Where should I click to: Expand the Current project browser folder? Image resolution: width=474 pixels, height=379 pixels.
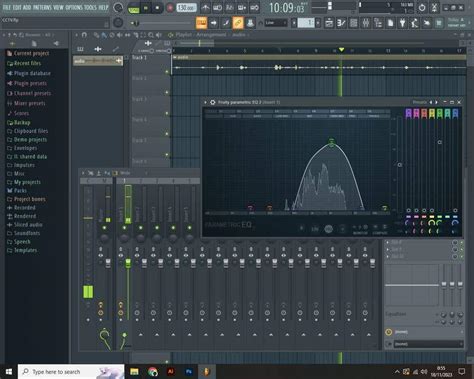[28, 53]
